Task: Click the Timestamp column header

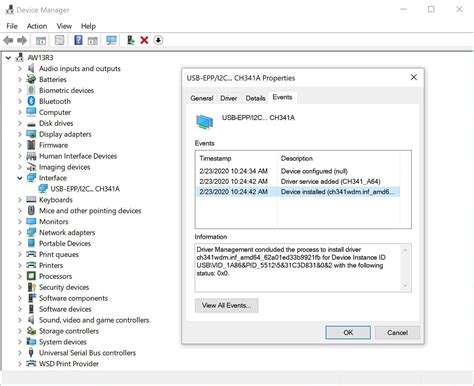Action: [237, 158]
